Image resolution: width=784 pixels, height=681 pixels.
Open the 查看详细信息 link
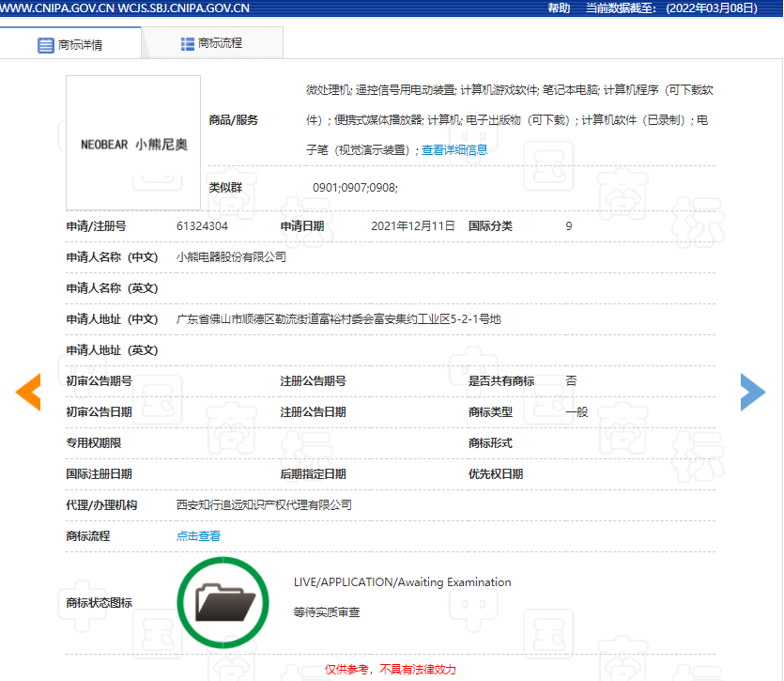[x=454, y=149]
